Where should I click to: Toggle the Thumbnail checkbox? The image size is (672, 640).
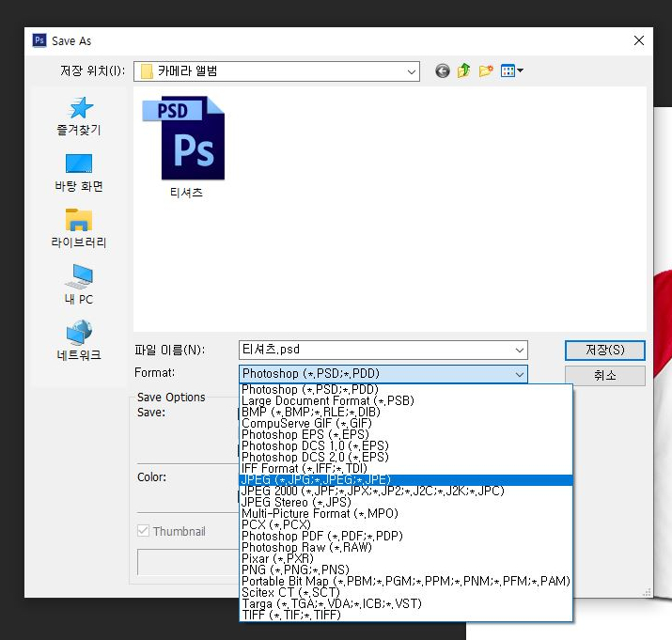pyautogui.click(x=143, y=531)
